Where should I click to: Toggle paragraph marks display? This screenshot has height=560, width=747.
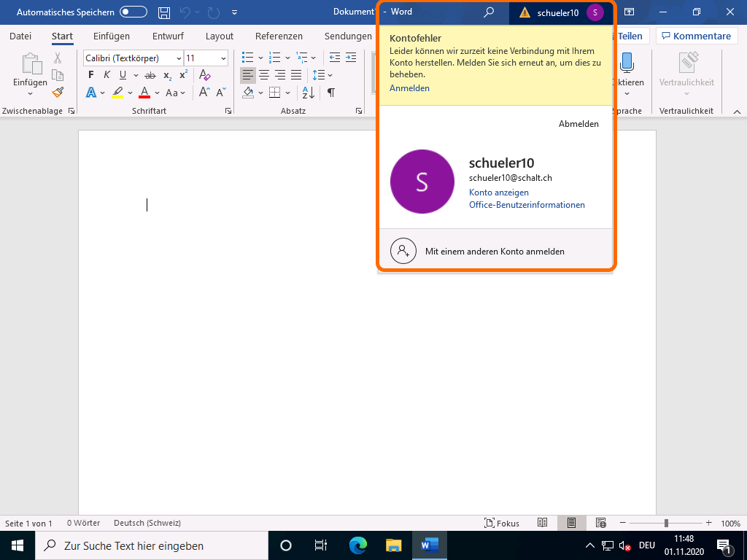(331, 93)
